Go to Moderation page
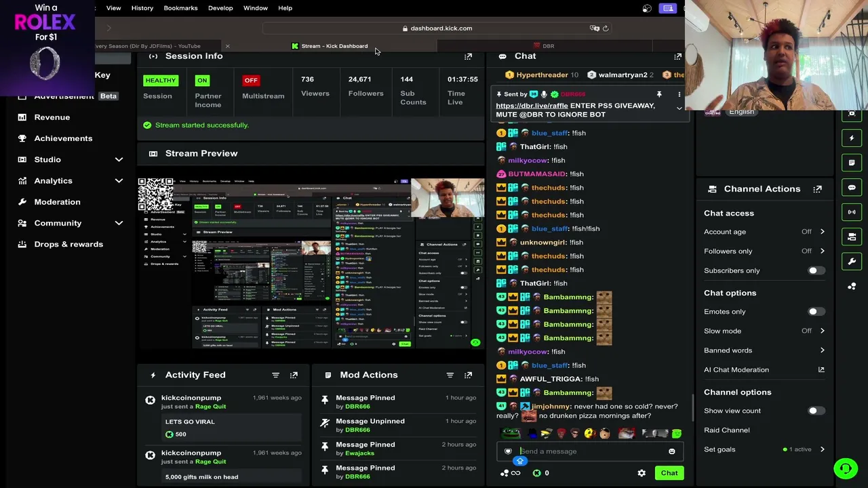Viewport: 868px width, 488px height. pyautogui.click(x=57, y=202)
